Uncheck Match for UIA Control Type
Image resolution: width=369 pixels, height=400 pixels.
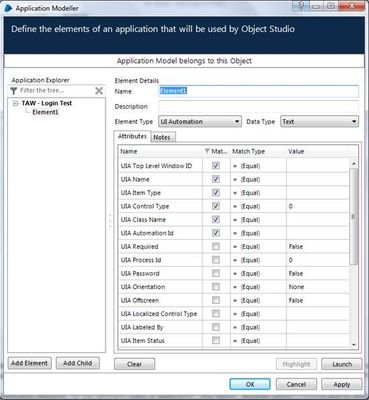click(216, 206)
